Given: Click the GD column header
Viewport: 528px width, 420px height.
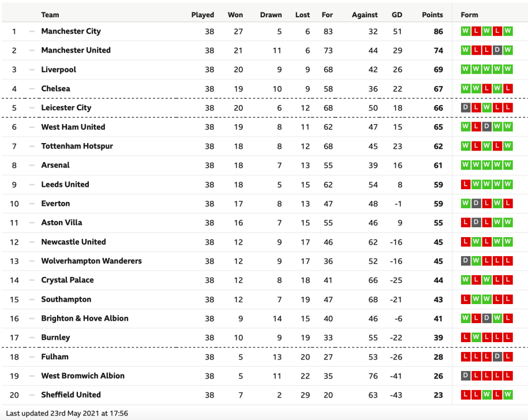Looking at the screenshot, I should pyautogui.click(x=396, y=15).
